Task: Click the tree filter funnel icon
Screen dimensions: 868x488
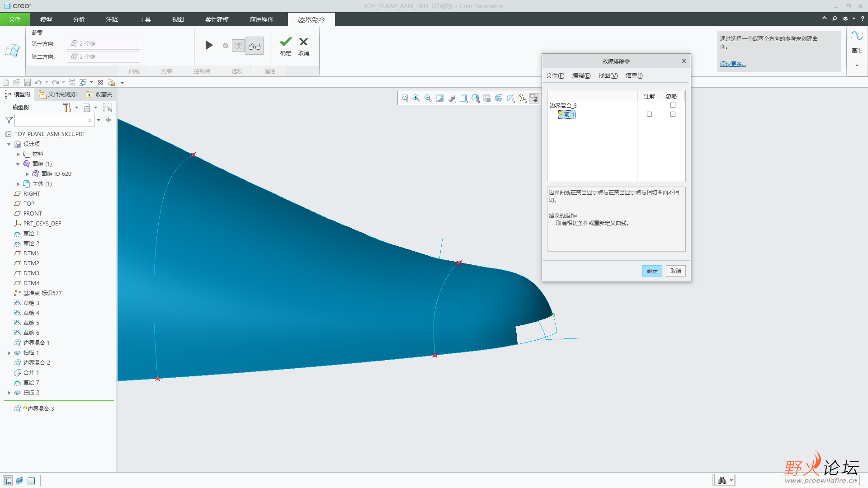Action: tap(9, 120)
